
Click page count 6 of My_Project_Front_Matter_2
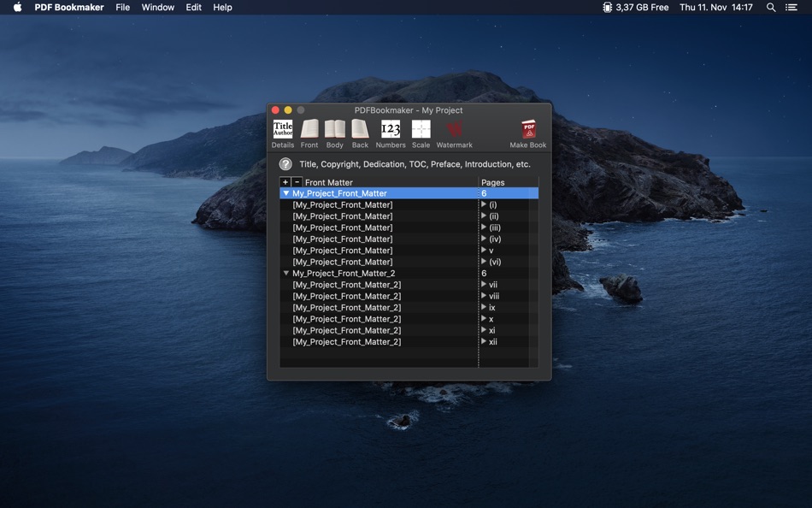pyautogui.click(x=484, y=273)
